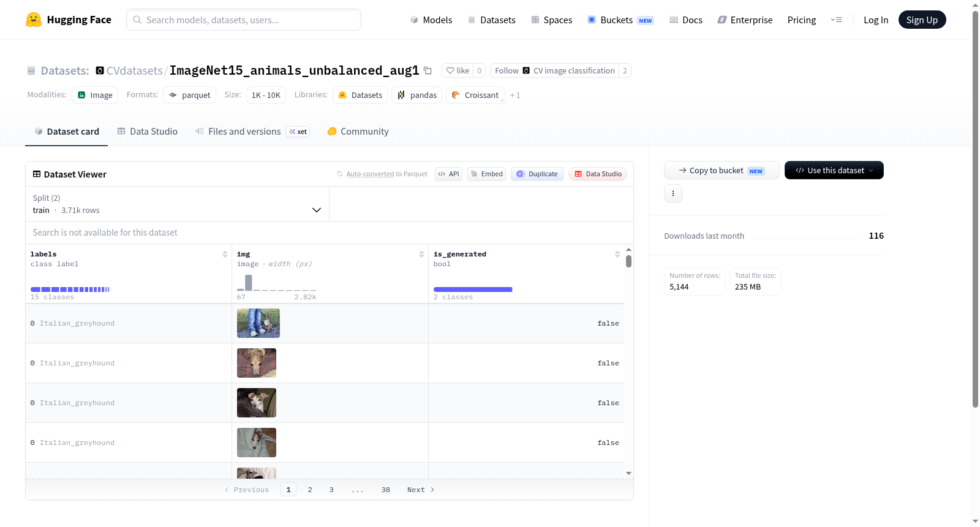Viewport: 980px width, 527px height.
Task: Click Auto-converted to Parquet link
Action: click(x=371, y=174)
